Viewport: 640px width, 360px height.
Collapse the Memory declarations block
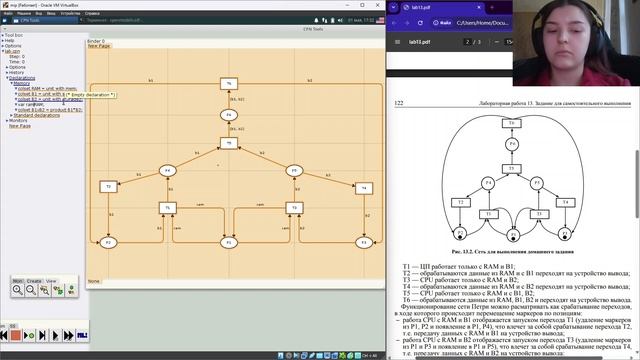click(11, 83)
